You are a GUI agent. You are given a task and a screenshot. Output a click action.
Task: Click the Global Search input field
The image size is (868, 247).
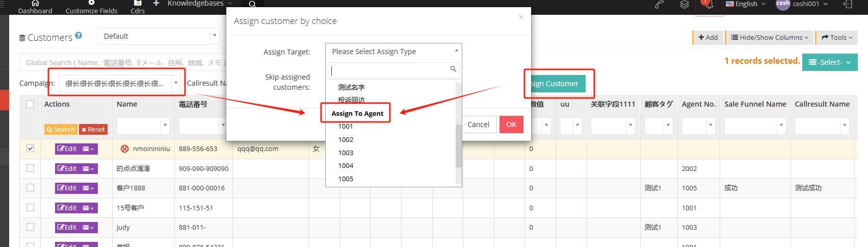click(122, 62)
